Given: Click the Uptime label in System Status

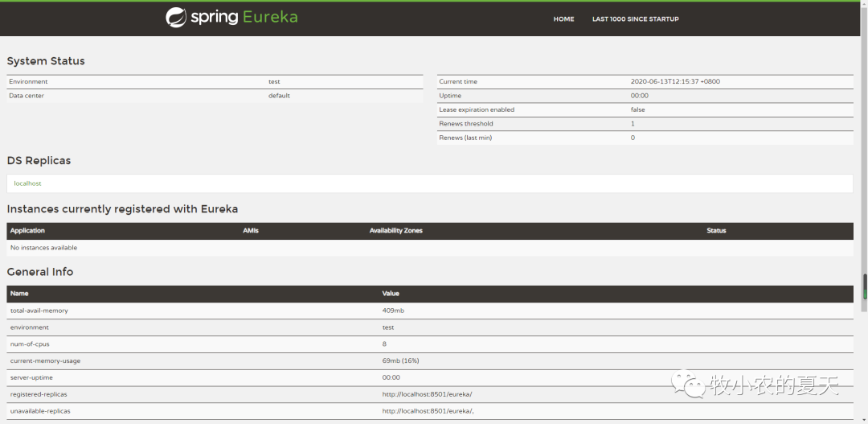Looking at the screenshot, I should [450, 95].
